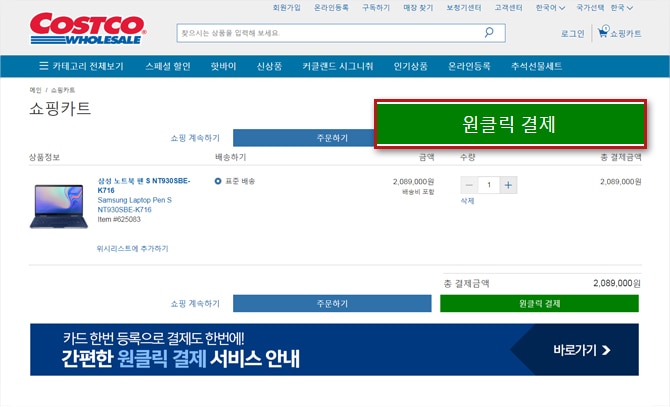Open 커클랜드 시그니춰 in the navigation bar
The width and height of the screenshot is (670, 407).
(x=338, y=66)
